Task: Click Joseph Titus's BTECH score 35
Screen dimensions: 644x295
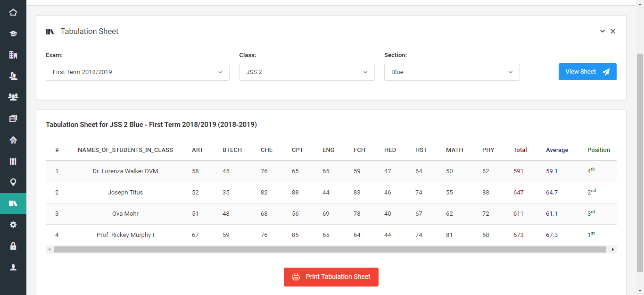Action: coord(226,193)
